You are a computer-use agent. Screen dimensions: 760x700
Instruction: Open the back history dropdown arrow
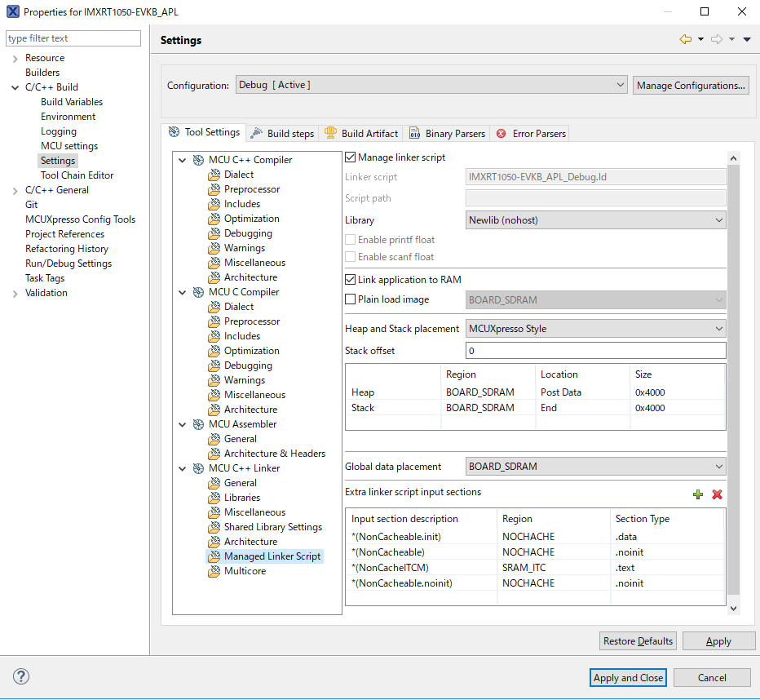[700, 39]
